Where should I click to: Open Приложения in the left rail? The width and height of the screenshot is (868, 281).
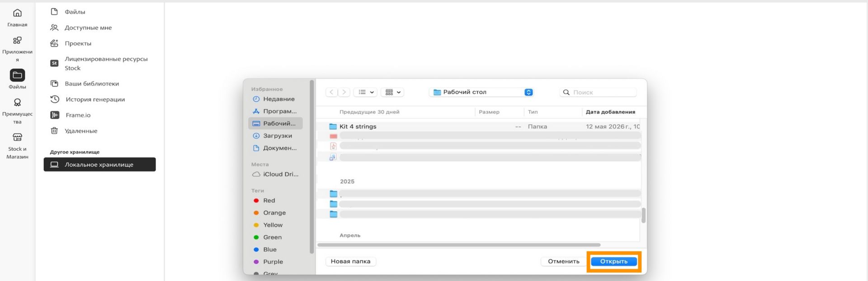(17, 49)
